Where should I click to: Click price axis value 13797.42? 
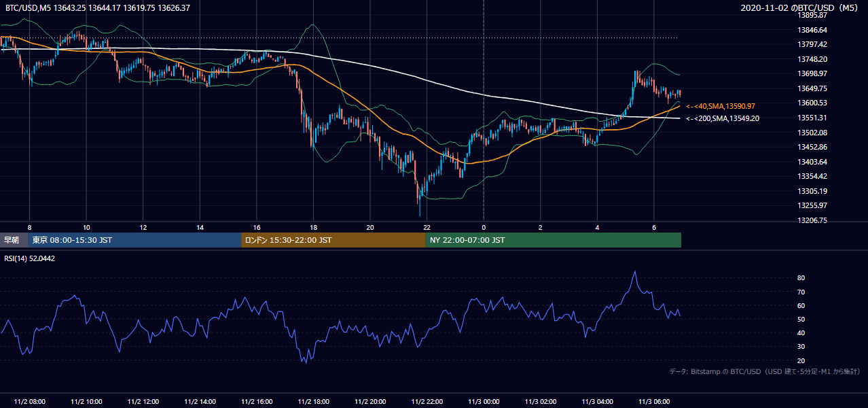pos(812,44)
